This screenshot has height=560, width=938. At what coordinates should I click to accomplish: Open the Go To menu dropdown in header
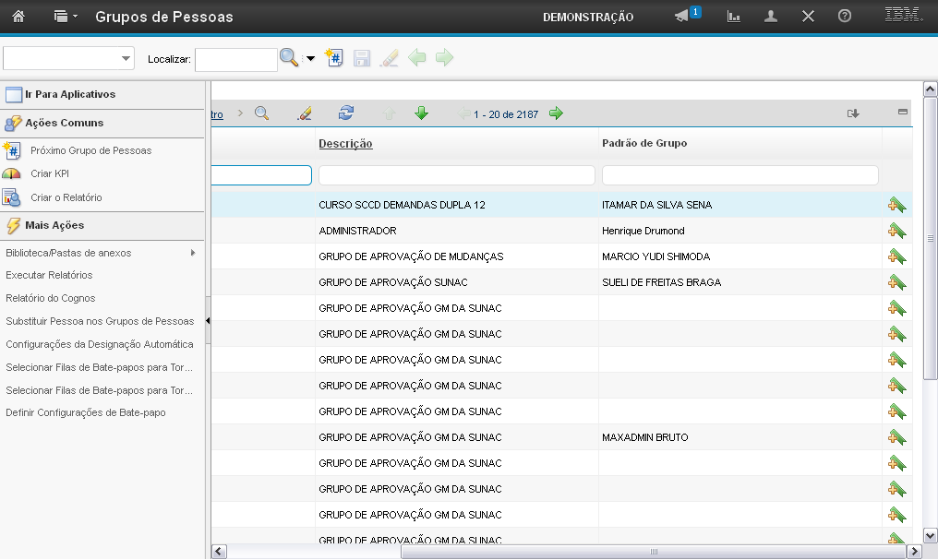click(66, 17)
